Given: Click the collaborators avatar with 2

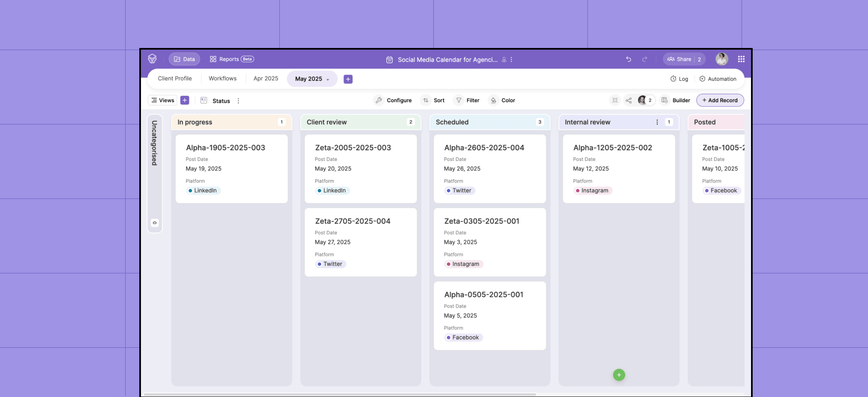Looking at the screenshot, I should tap(646, 100).
